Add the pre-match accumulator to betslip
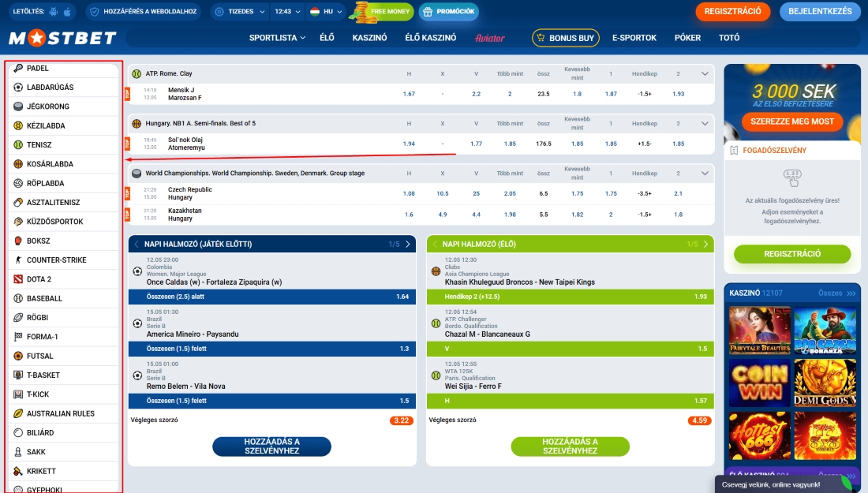 coord(271,446)
